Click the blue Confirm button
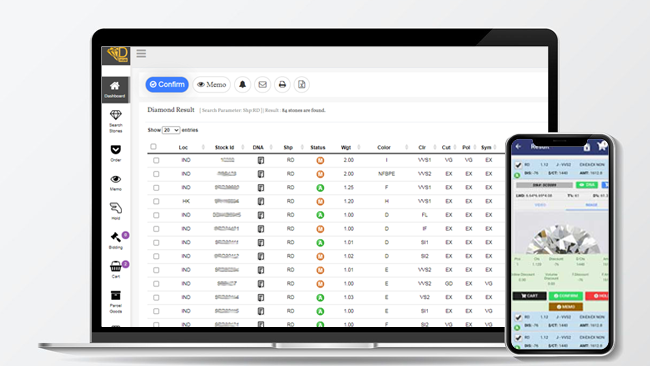650x366 pixels. pyautogui.click(x=167, y=85)
